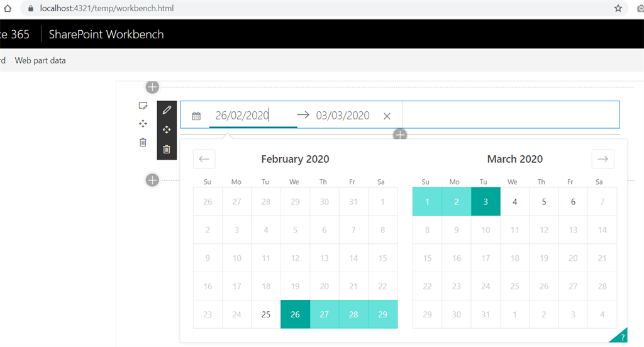Image resolution: width=644 pixels, height=347 pixels.
Task: Bookmark page with the star icon
Action: (x=618, y=8)
